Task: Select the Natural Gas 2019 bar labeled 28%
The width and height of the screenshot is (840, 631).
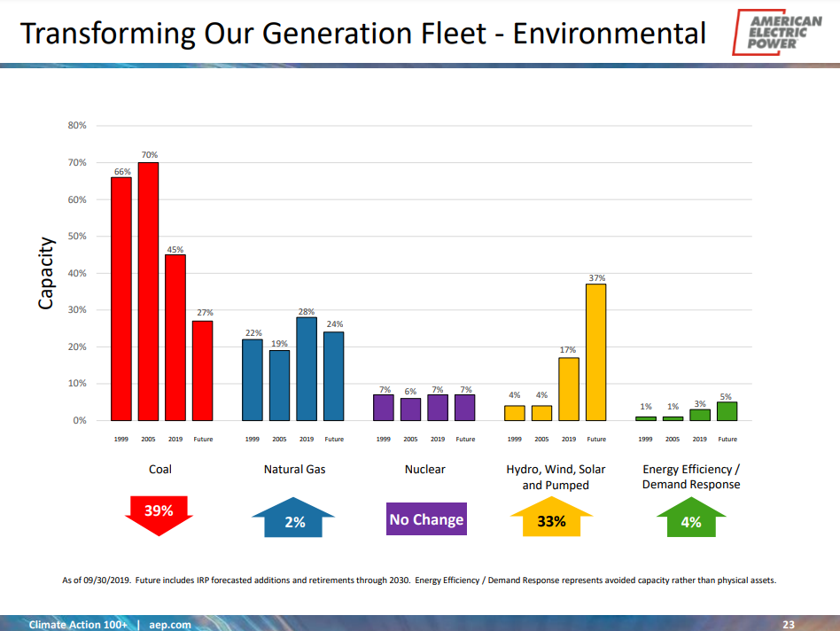Action: pyautogui.click(x=307, y=369)
